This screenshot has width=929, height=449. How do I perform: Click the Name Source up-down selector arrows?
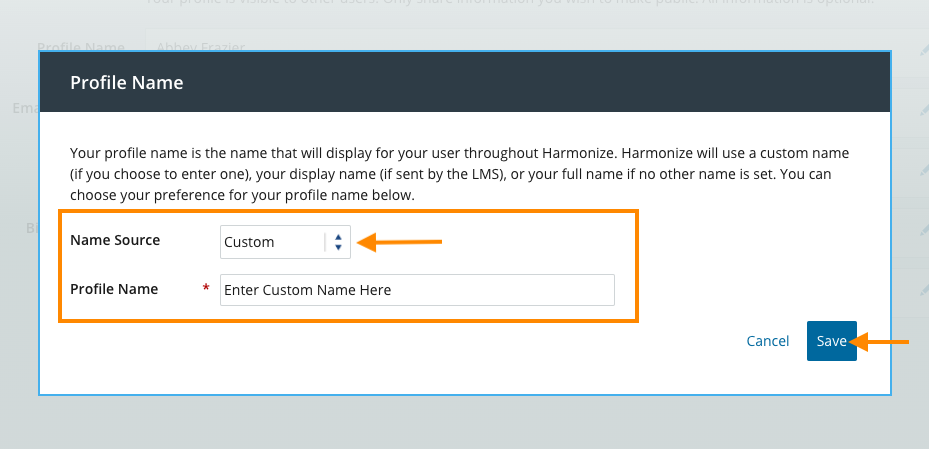pyautogui.click(x=338, y=242)
